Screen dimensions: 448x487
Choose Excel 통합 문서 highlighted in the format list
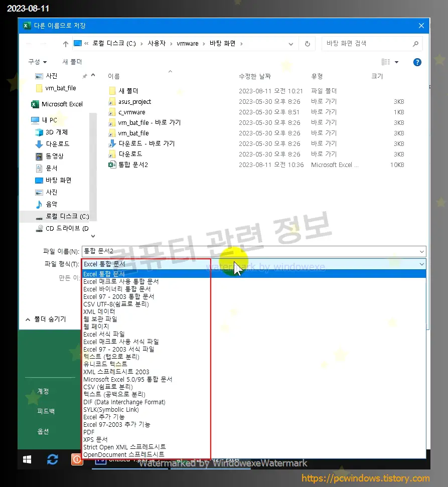(x=253, y=274)
